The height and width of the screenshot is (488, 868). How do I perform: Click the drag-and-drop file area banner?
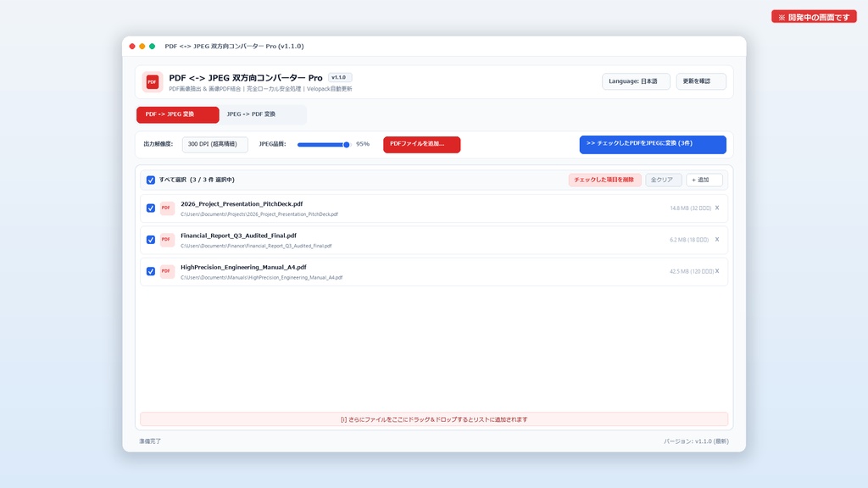point(434,419)
